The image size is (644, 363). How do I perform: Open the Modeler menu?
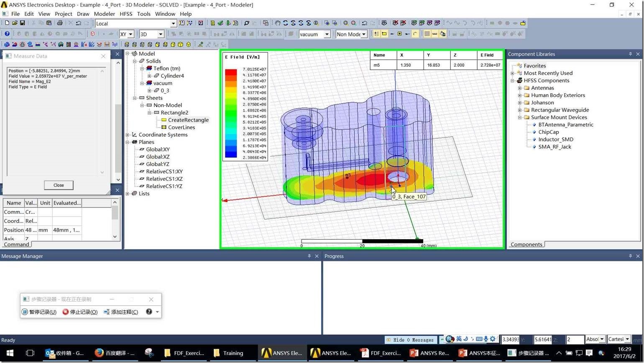point(104,14)
